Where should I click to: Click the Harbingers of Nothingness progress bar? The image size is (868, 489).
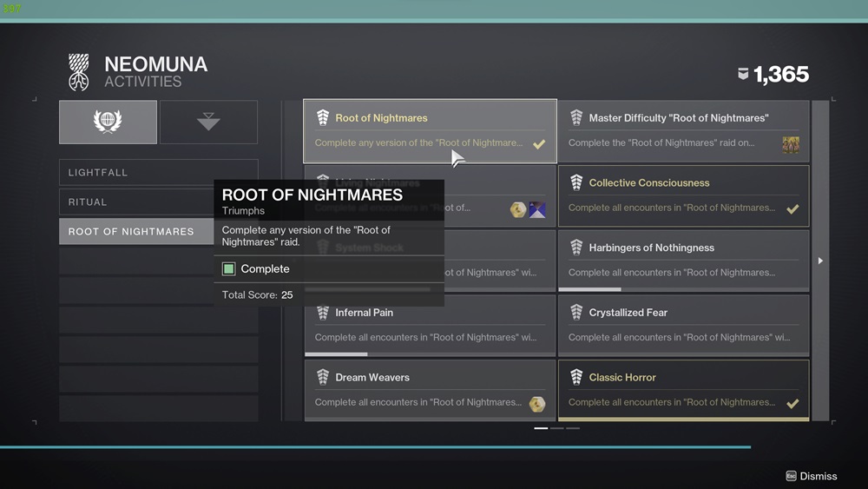coord(684,289)
